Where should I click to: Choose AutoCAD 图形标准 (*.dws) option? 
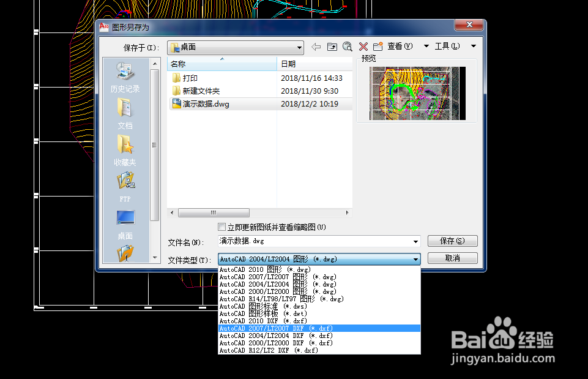(319, 306)
